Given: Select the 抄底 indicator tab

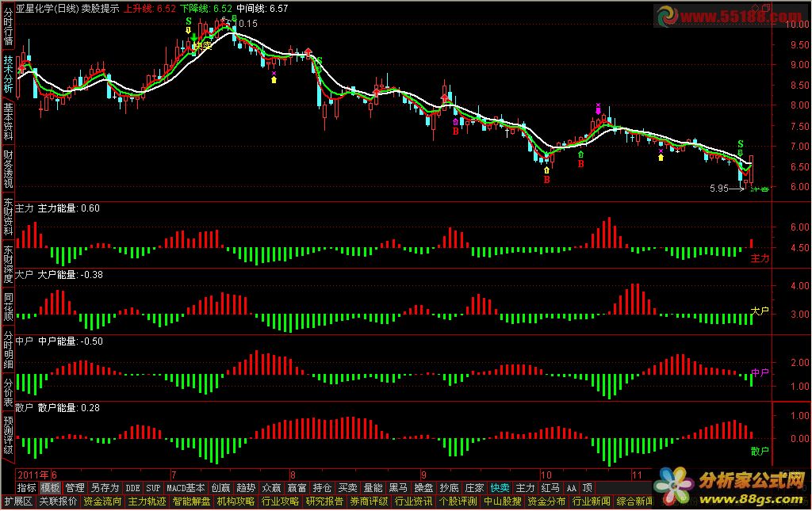Looking at the screenshot, I should pos(449,488).
